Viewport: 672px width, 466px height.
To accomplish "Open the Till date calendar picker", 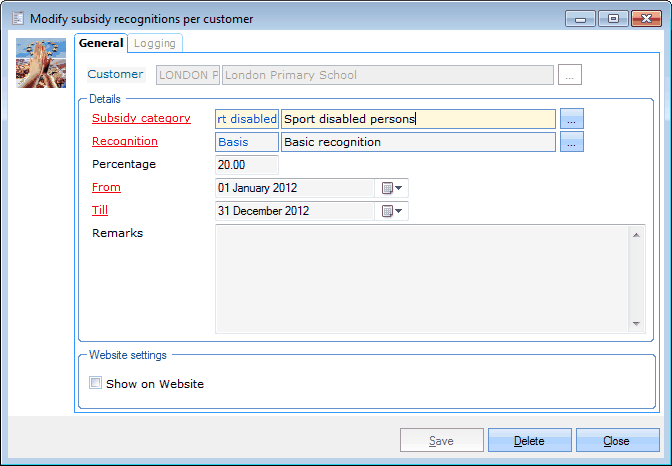I will pyautogui.click(x=391, y=211).
